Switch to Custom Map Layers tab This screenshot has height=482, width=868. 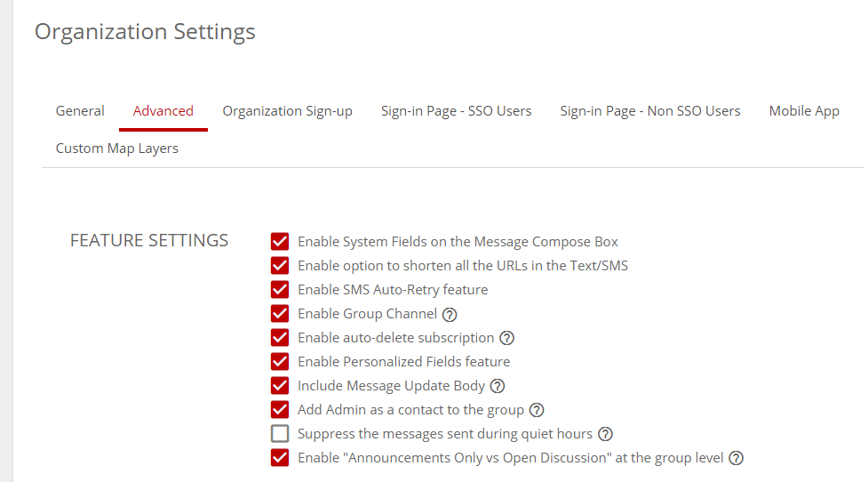click(x=116, y=149)
